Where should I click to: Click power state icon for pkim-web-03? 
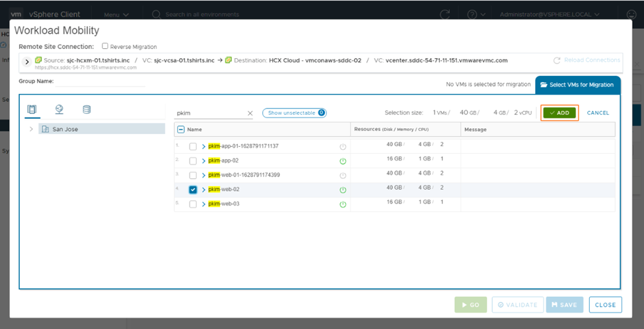tap(343, 204)
